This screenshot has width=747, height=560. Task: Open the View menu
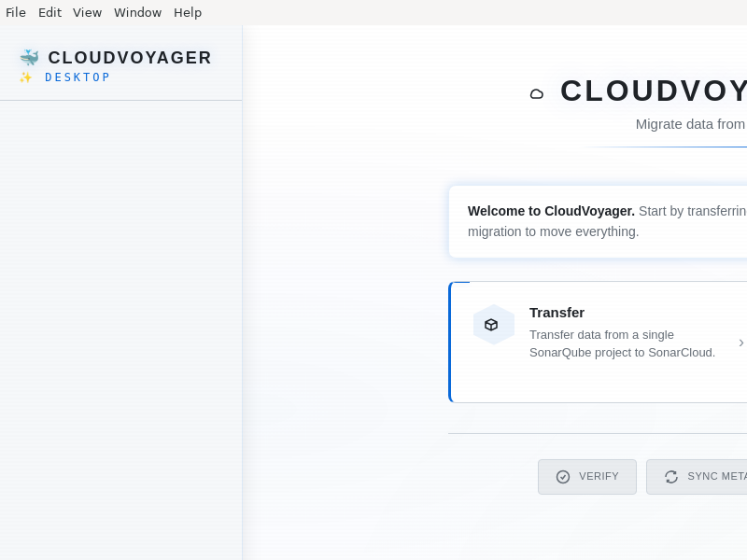click(87, 12)
